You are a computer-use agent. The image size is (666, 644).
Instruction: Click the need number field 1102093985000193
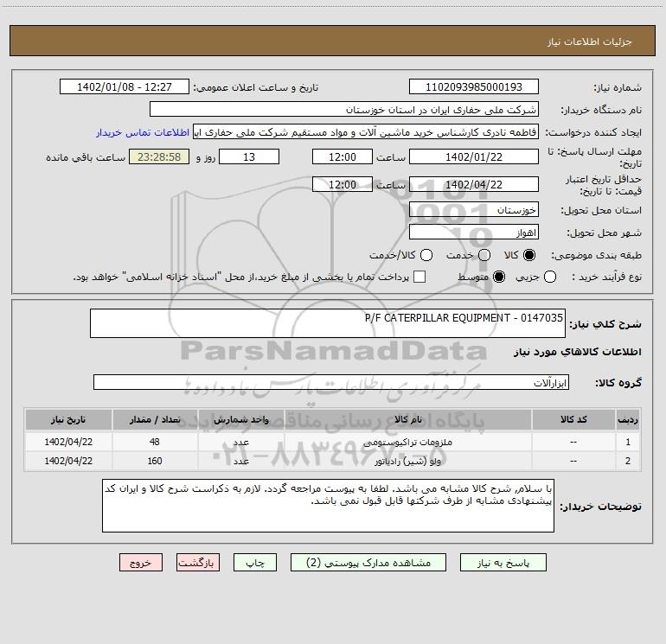474,87
